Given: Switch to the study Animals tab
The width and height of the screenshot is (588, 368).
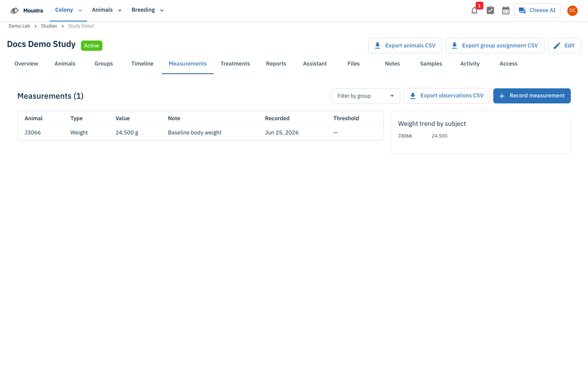Looking at the screenshot, I should (65, 64).
